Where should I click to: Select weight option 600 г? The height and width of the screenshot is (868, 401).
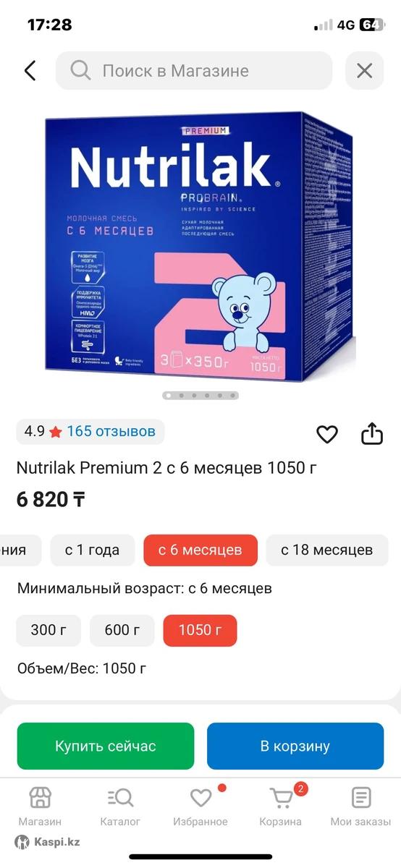click(x=122, y=630)
